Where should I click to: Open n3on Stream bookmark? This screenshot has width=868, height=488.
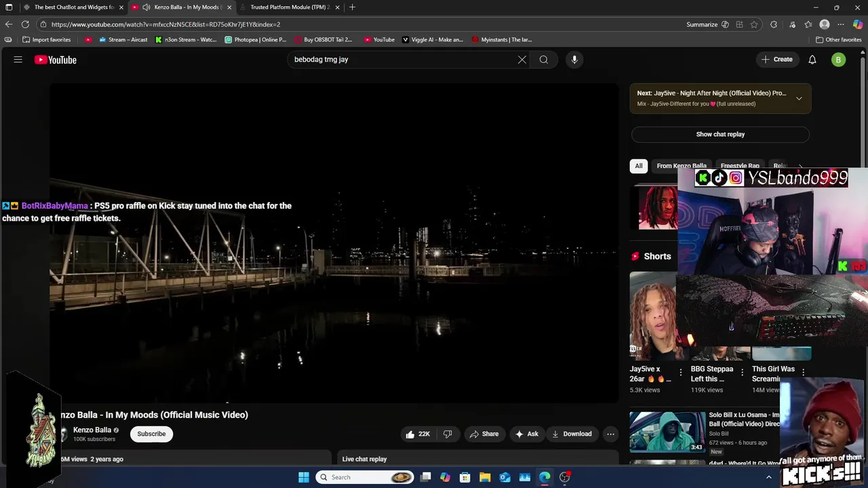(186, 39)
